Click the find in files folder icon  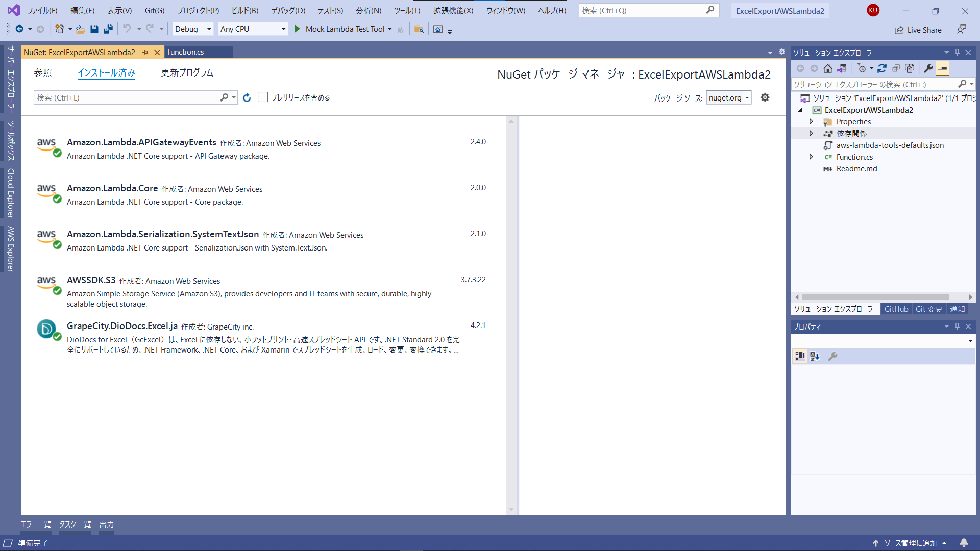pyautogui.click(x=419, y=29)
